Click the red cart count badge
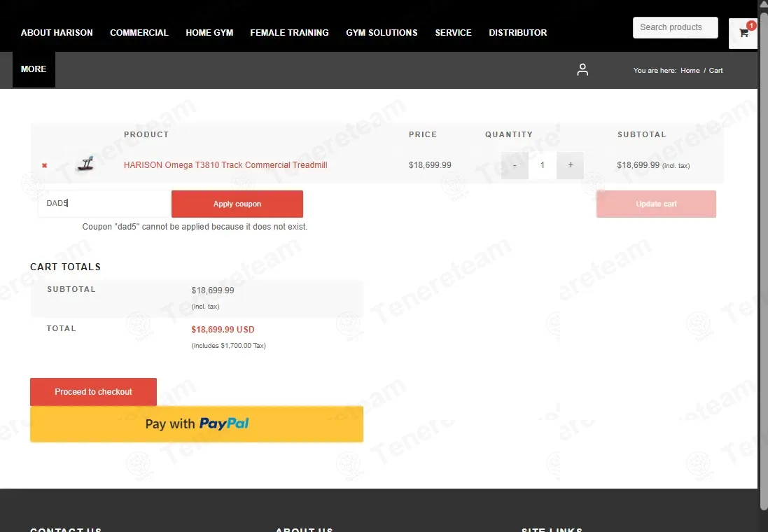 click(x=751, y=25)
